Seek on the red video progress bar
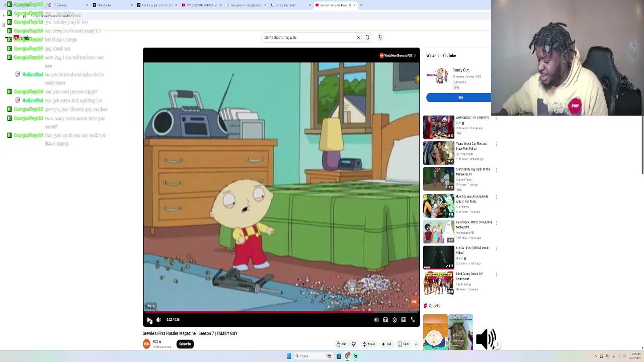Screen dimensions: 644x362 281,312
